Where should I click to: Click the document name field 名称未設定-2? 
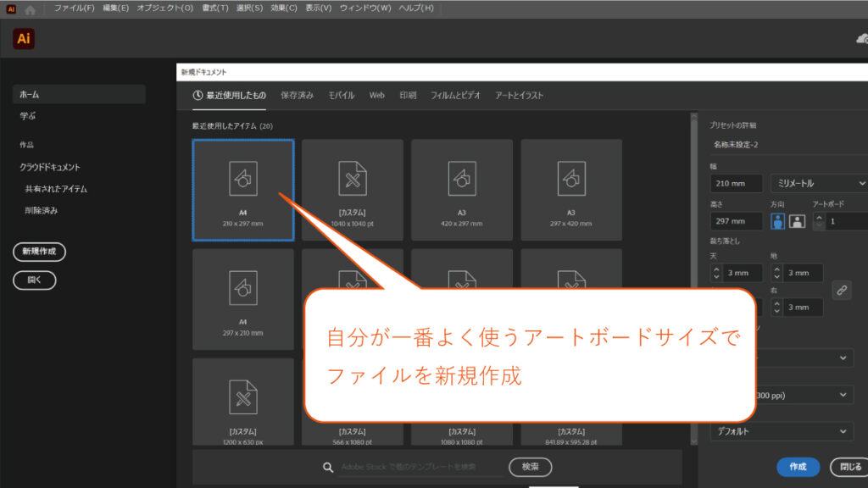click(788, 144)
